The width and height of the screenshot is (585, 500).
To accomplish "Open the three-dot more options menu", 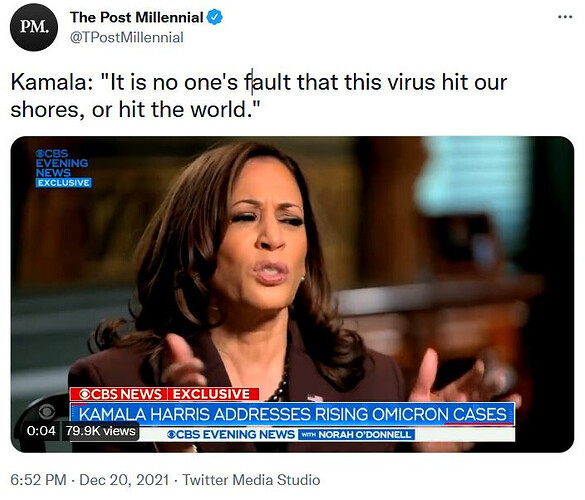I will tap(565, 17).
